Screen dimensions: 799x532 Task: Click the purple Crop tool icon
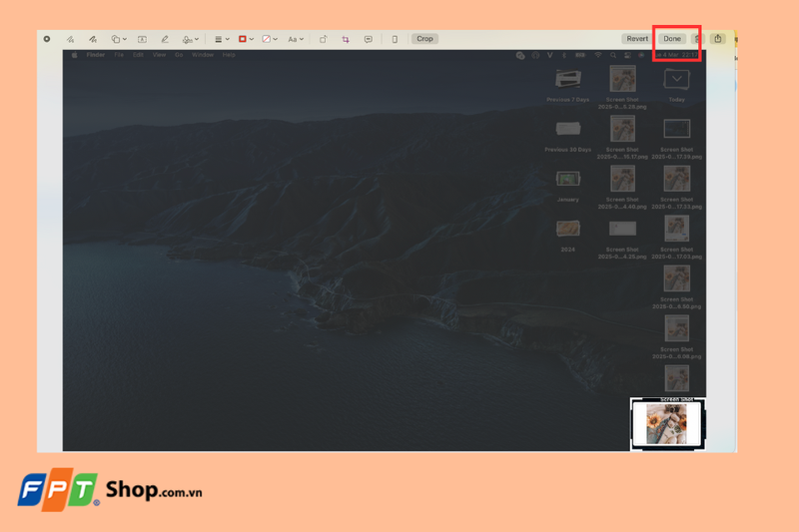(x=346, y=39)
